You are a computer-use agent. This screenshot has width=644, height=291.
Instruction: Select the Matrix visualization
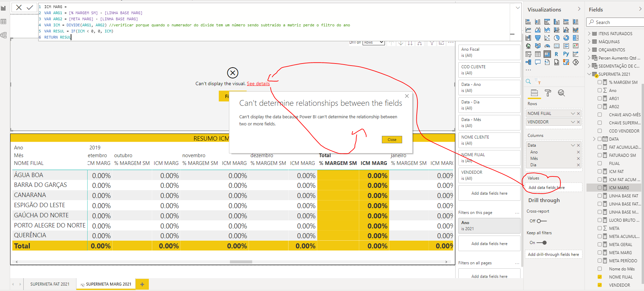coord(547,54)
